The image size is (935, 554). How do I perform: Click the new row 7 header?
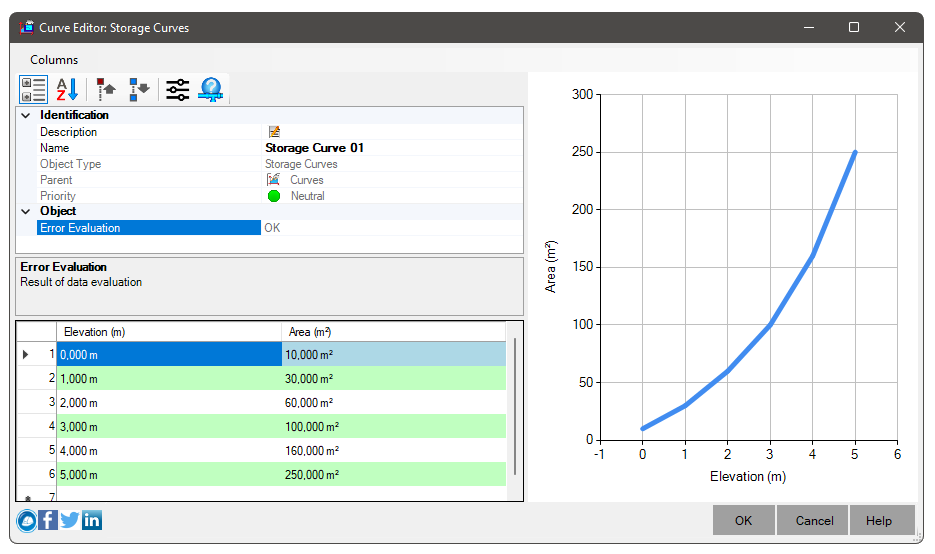point(36,495)
